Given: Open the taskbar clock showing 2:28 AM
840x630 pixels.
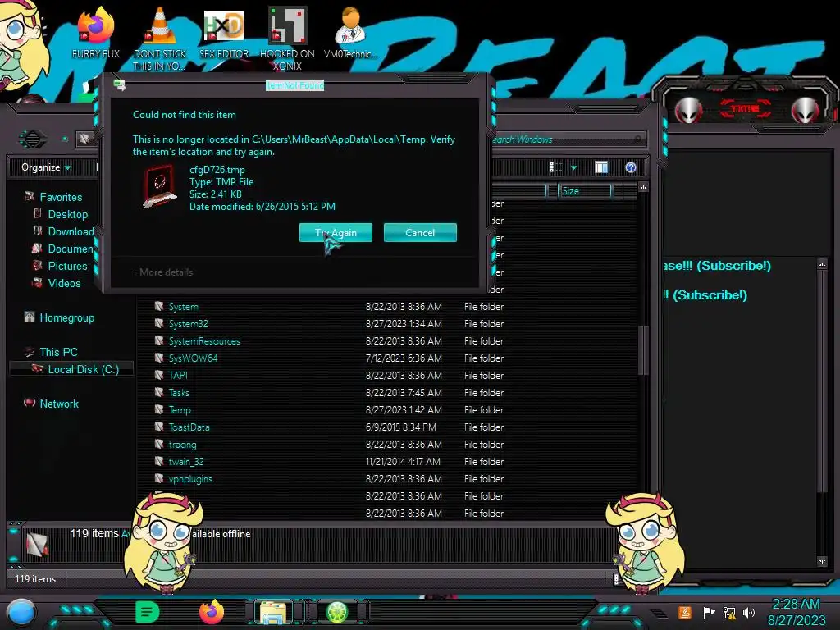Looking at the screenshot, I should coord(796,612).
